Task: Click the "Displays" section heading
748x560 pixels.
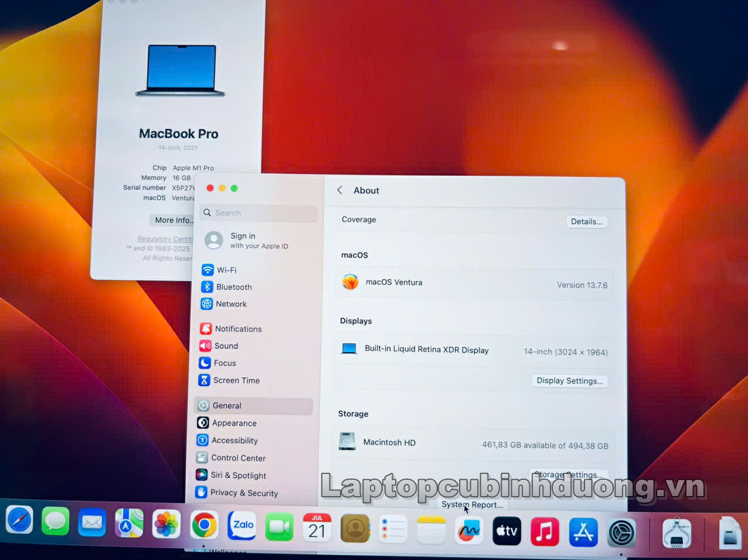Action: pyautogui.click(x=356, y=321)
